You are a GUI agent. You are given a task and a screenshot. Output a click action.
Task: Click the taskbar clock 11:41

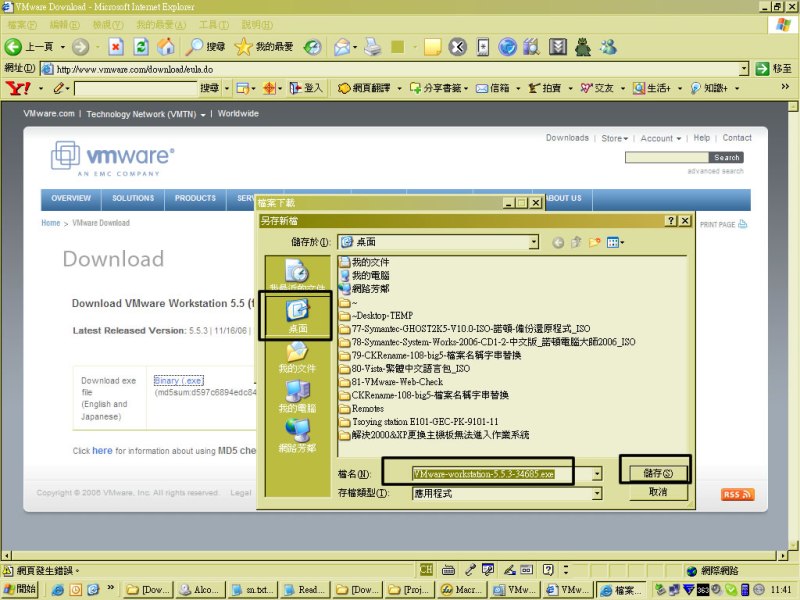(781, 590)
